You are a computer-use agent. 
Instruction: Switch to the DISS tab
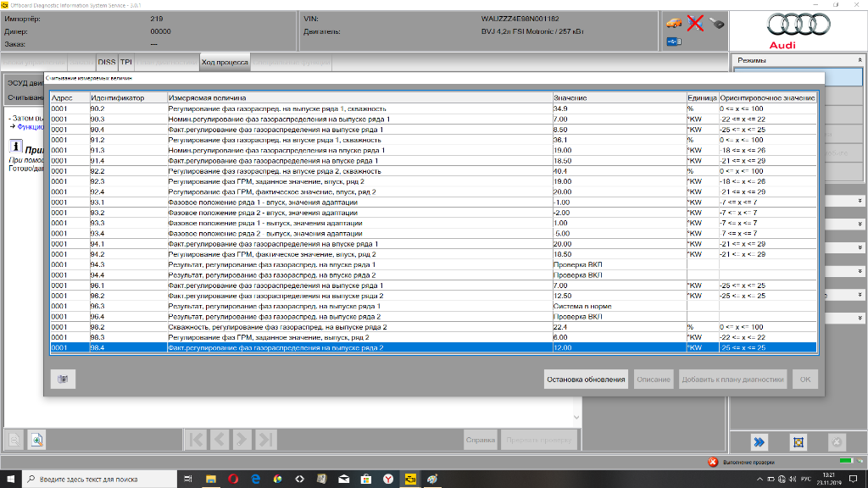(x=107, y=62)
